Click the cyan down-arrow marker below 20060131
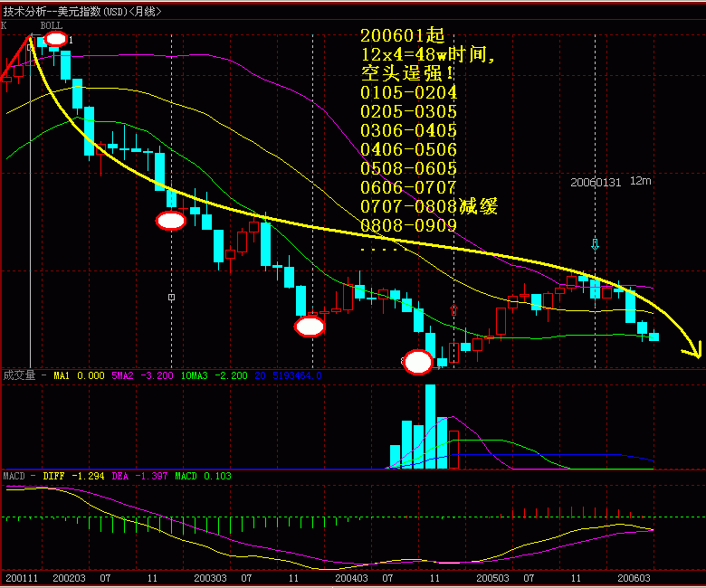This screenshot has height=588, width=706. click(x=595, y=244)
